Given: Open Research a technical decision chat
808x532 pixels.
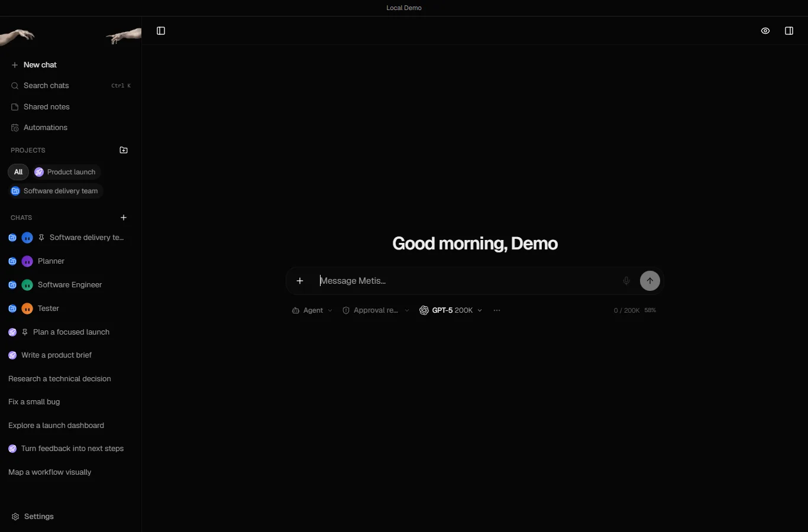Looking at the screenshot, I should point(70,379).
